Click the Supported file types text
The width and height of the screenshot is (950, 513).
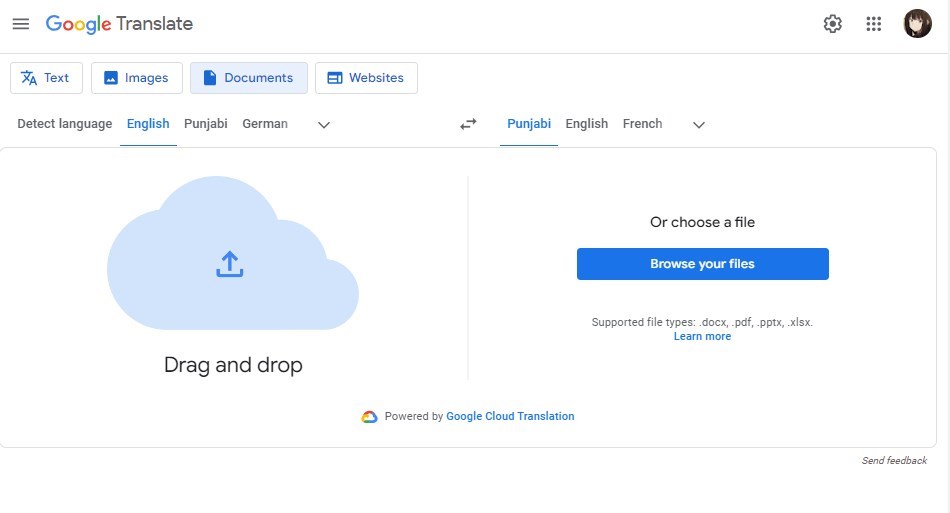(x=702, y=322)
